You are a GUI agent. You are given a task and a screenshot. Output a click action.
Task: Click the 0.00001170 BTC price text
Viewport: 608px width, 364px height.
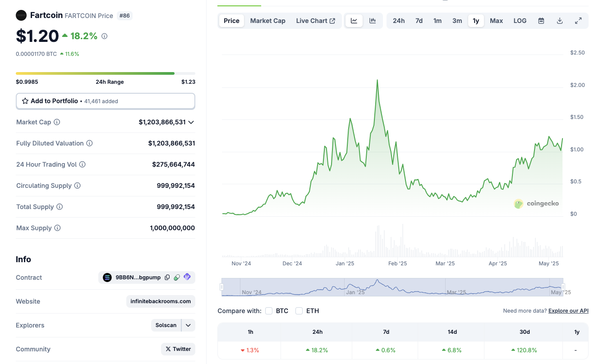tap(37, 54)
